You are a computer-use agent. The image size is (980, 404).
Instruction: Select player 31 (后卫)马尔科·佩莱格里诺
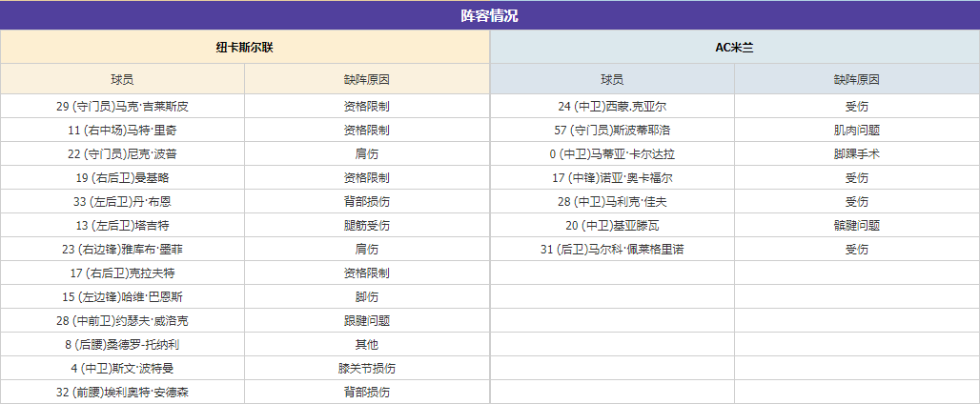(612, 249)
